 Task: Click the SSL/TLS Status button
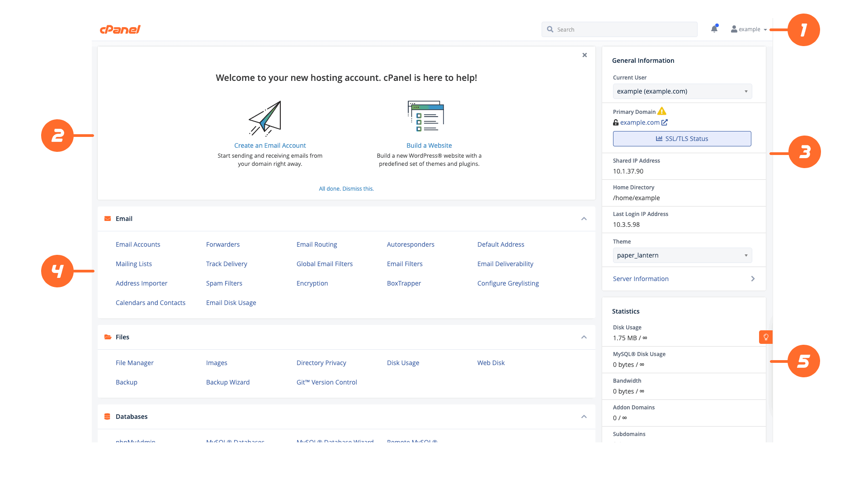tap(682, 139)
